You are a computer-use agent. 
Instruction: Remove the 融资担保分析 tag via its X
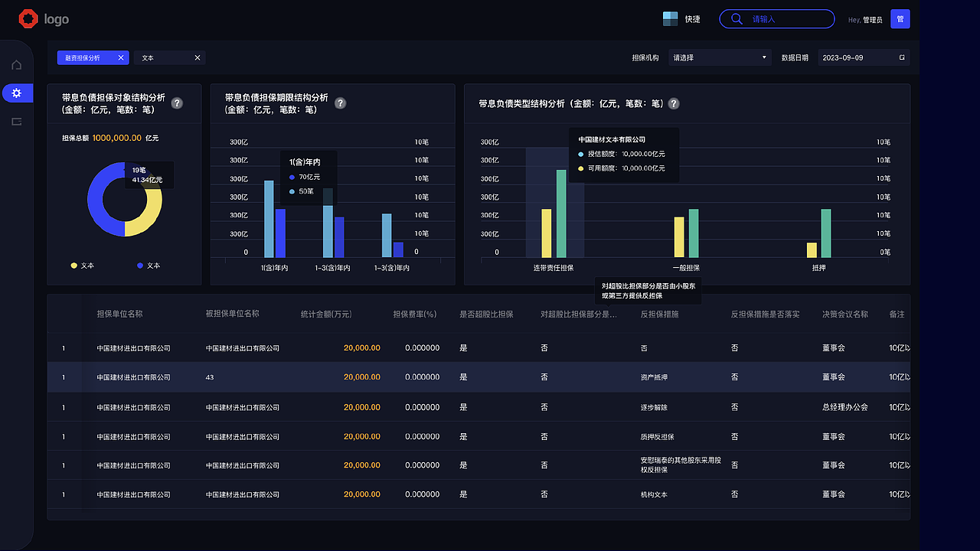coord(120,57)
